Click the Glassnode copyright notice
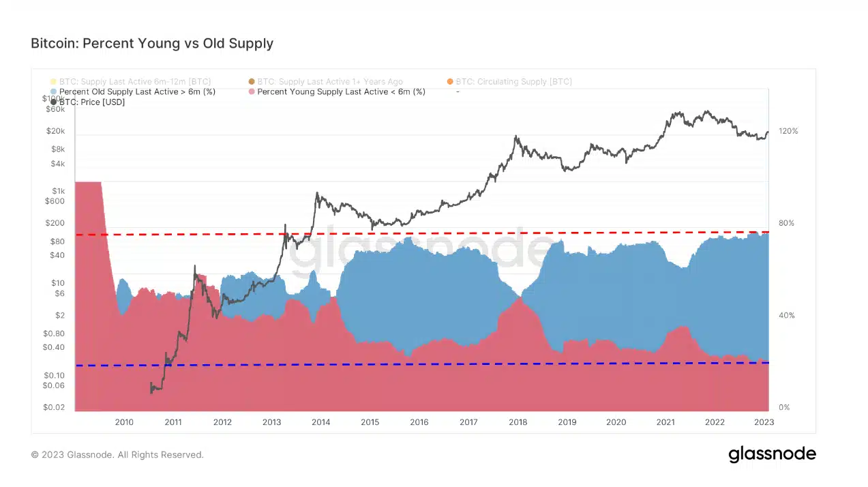This screenshot has width=868, height=487. 117,454
